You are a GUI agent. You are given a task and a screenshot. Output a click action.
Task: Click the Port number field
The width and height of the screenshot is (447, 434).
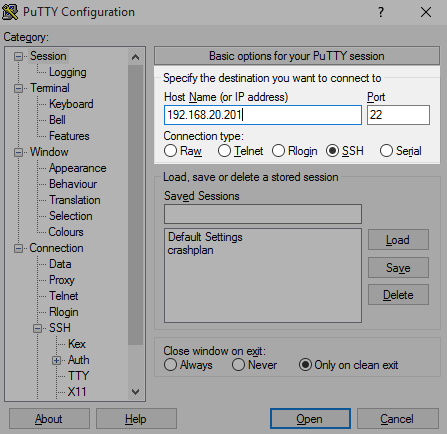398,115
